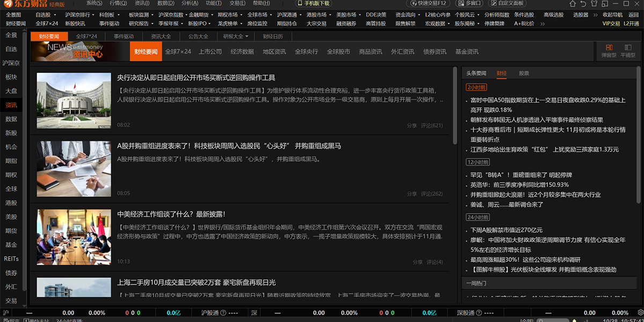
Task: Collapse navigation with 收起导航
Action: pyautogui.click(x=612, y=14)
